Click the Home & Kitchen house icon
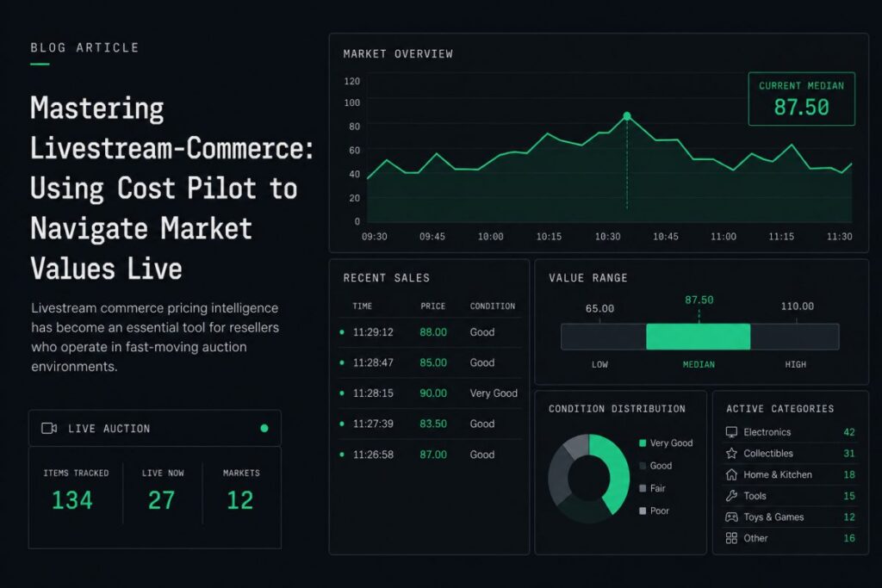 [731, 474]
